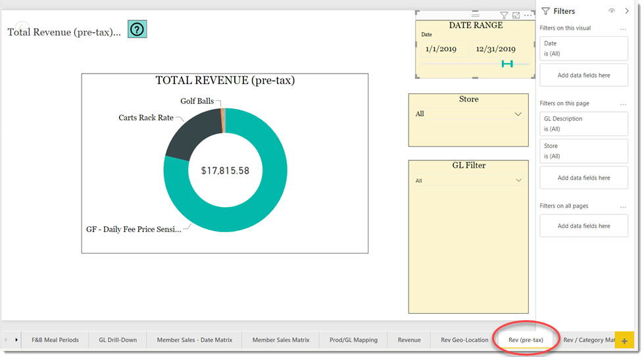Switch to the F&B Meal Periods tab
This screenshot has height=357, width=644.
pos(55,340)
